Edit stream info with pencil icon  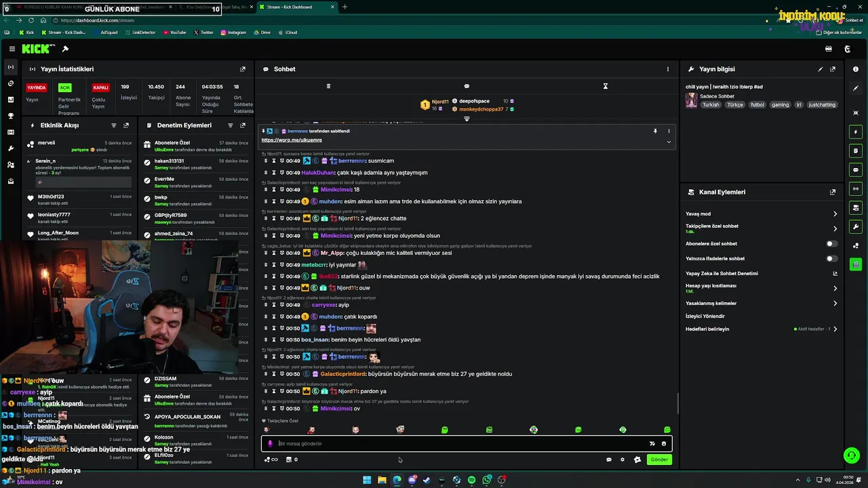tap(821, 69)
